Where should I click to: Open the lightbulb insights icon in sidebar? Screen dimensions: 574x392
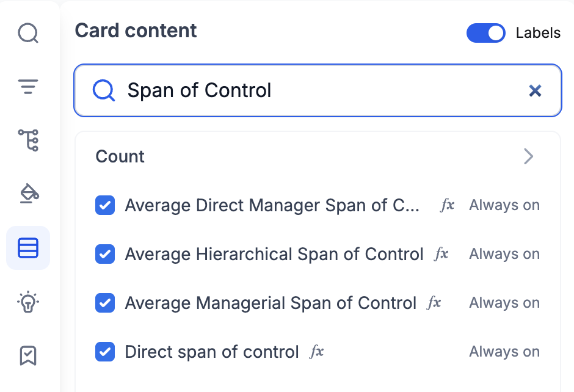coord(28,302)
